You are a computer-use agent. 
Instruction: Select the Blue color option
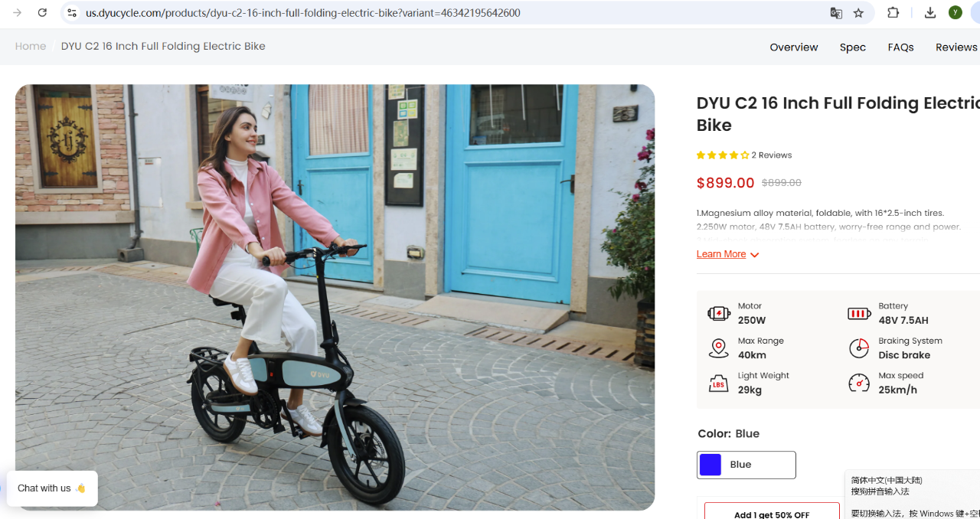(x=746, y=465)
